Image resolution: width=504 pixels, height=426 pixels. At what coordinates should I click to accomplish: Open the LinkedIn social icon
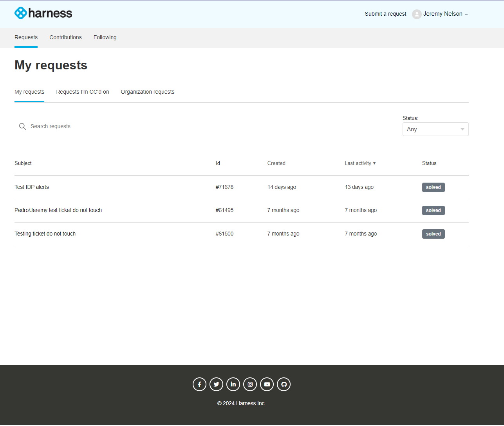point(233,384)
